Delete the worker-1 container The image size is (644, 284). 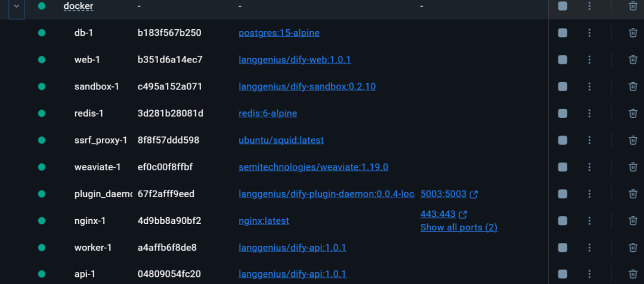633,248
